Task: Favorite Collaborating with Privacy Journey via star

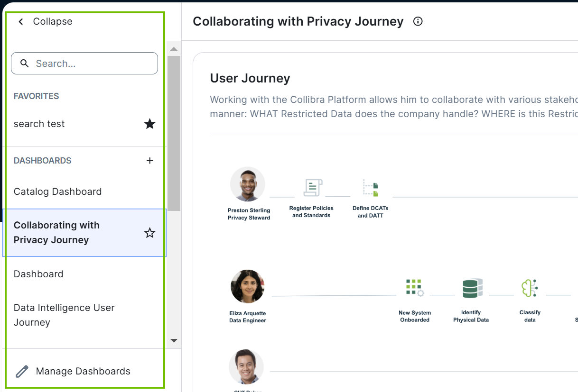Action: (149, 233)
